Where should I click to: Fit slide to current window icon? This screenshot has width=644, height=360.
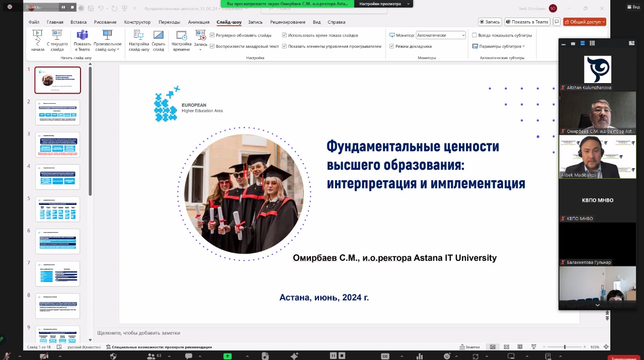[x=606, y=347]
